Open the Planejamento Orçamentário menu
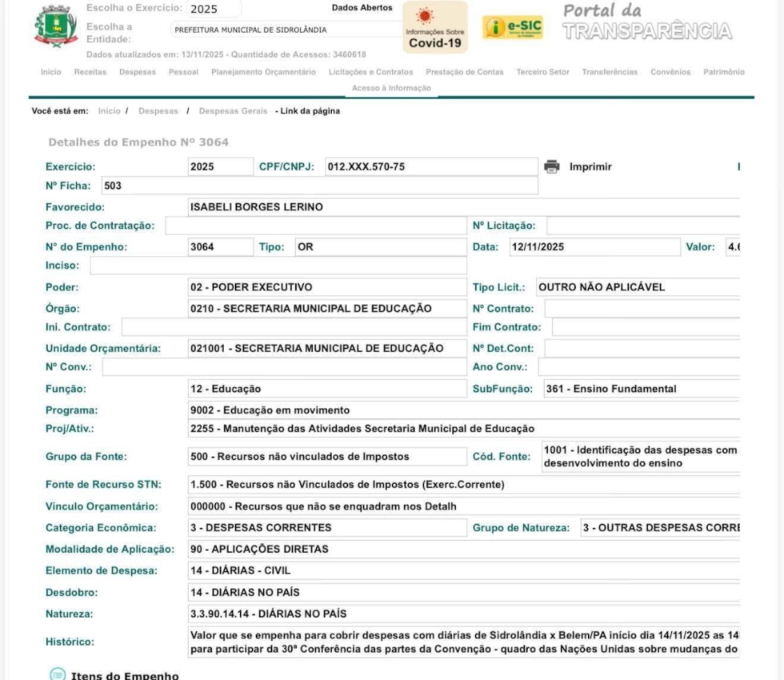 (263, 72)
